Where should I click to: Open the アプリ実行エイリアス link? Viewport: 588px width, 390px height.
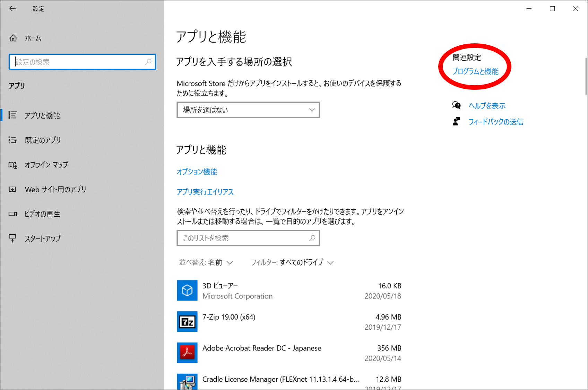point(205,192)
